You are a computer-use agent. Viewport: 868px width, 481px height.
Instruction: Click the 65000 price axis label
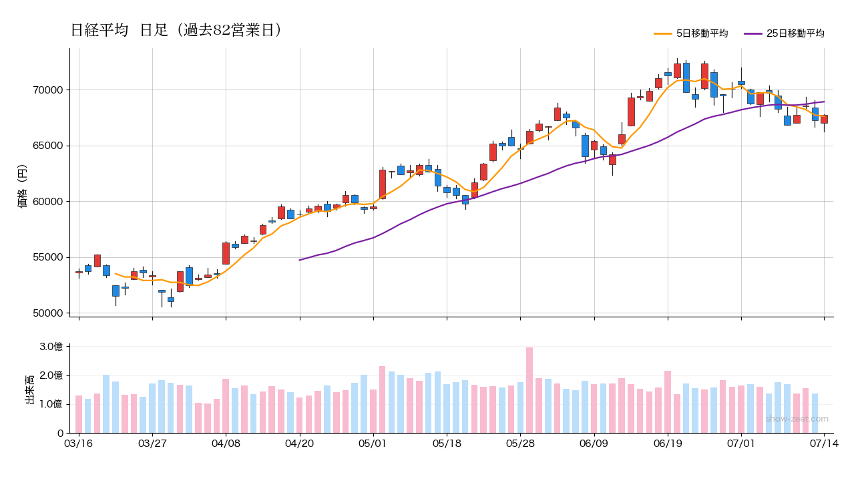click(49, 146)
